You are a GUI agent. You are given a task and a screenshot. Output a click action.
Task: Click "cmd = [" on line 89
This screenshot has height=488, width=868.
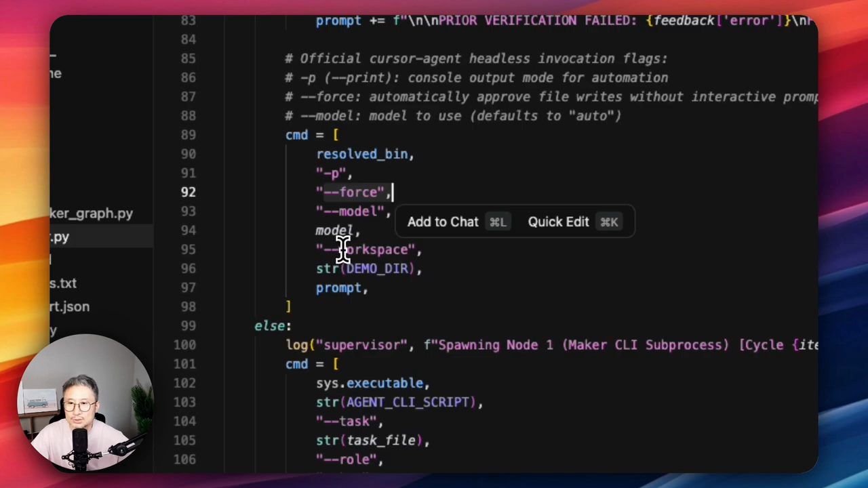pyautogui.click(x=311, y=135)
